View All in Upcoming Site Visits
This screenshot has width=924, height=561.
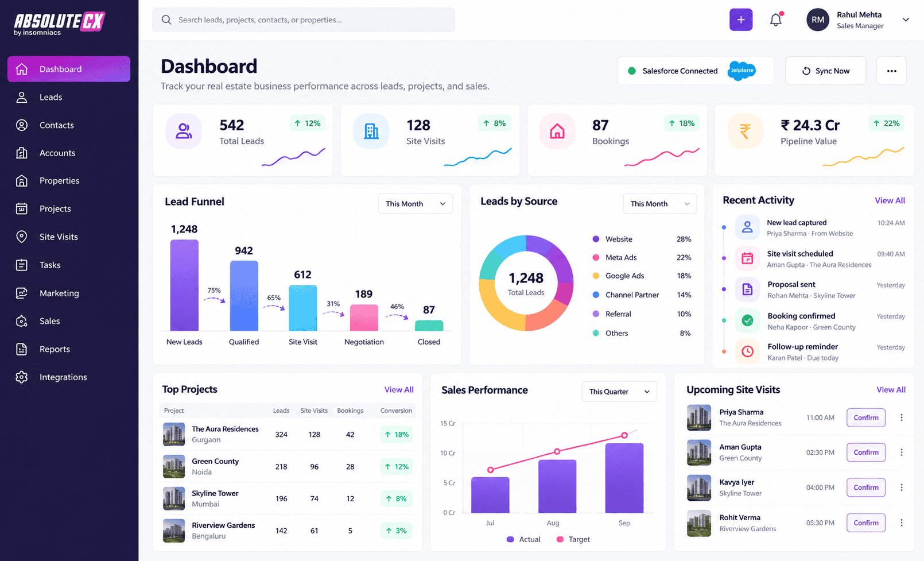(x=891, y=389)
